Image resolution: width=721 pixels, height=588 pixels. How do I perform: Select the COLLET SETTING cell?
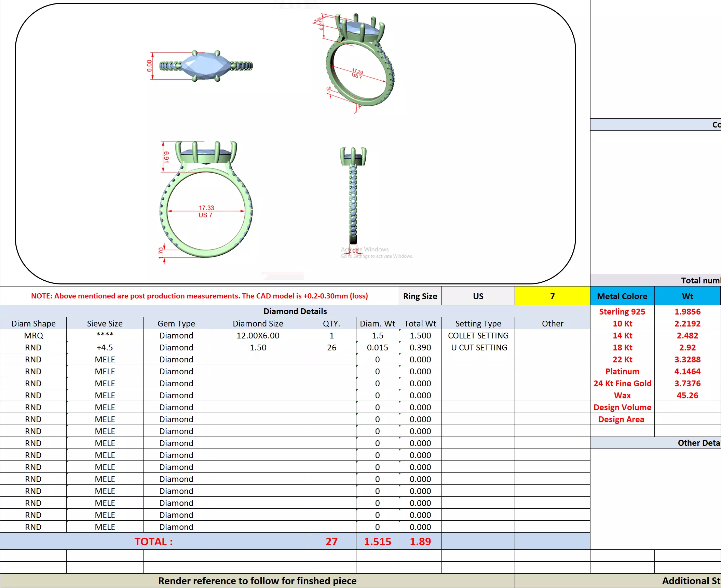(x=478, y=335)
